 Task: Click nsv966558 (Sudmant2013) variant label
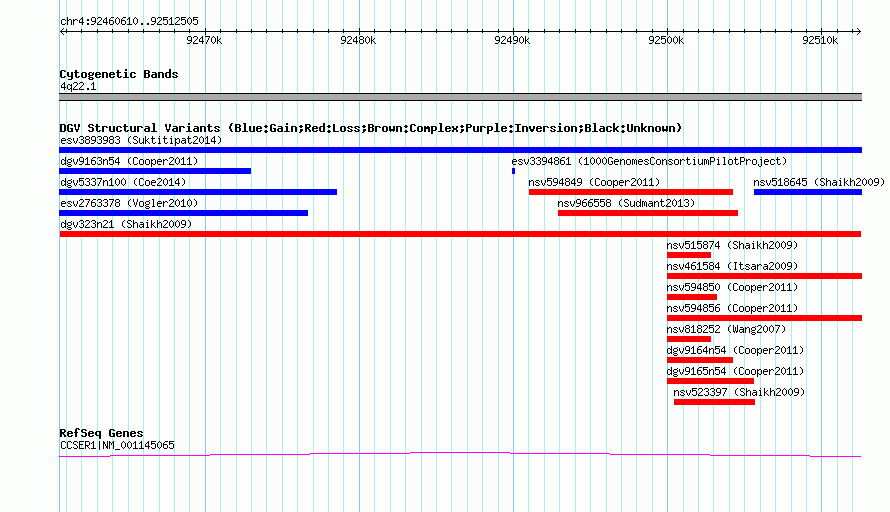626,203
